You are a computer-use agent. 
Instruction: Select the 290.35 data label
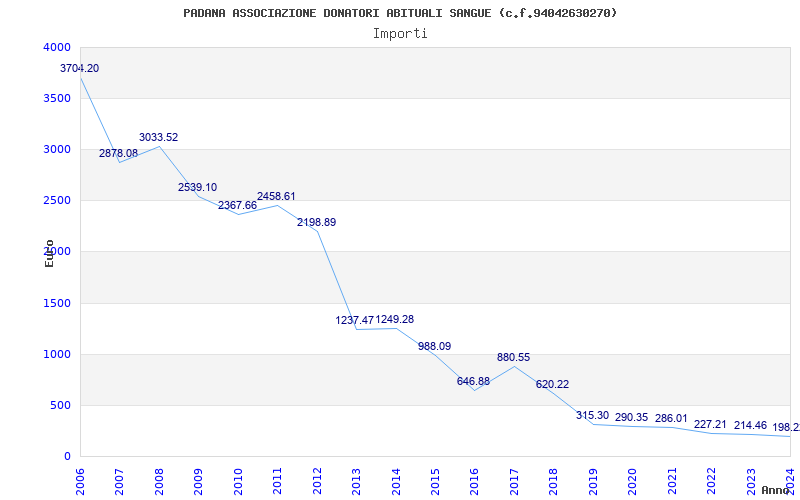632,418
